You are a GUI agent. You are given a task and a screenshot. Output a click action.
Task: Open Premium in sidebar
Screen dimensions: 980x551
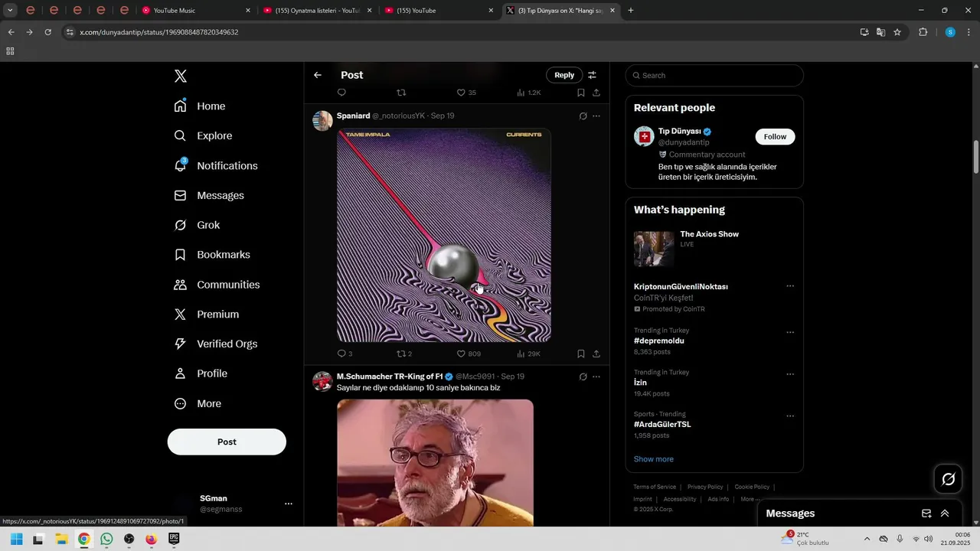[x=207, y=315]
